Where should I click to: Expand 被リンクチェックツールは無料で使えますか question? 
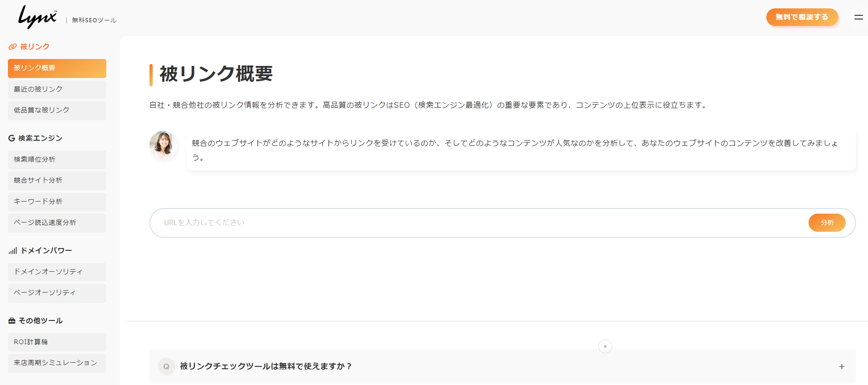coord(266,366)
